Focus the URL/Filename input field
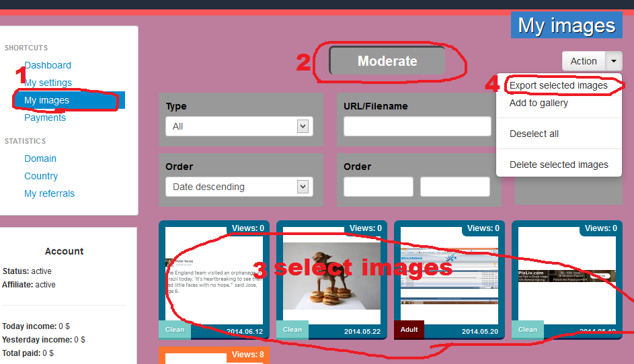This screenshot has width=634, height=364. click(417, 126)
